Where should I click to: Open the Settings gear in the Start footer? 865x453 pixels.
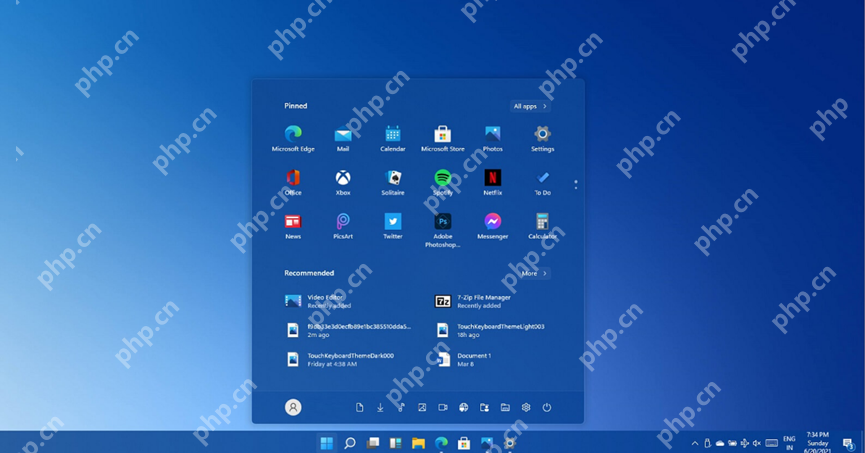click(526, 407)
